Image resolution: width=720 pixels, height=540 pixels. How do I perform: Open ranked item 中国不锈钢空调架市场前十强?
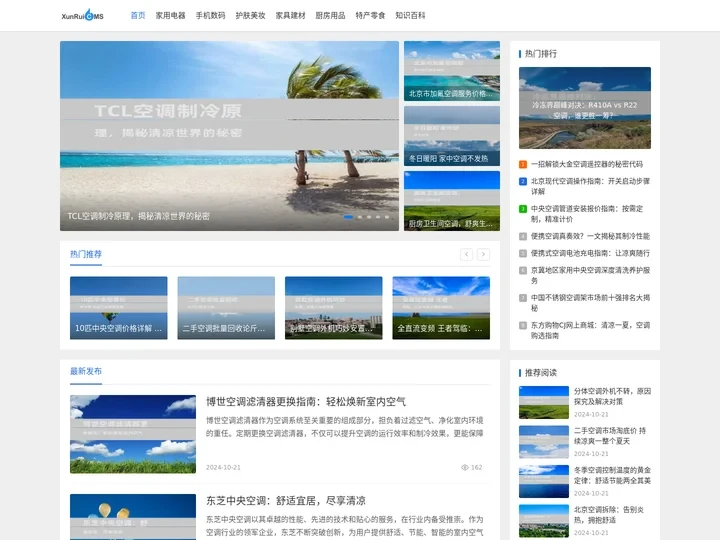click(x=591, y=303)
